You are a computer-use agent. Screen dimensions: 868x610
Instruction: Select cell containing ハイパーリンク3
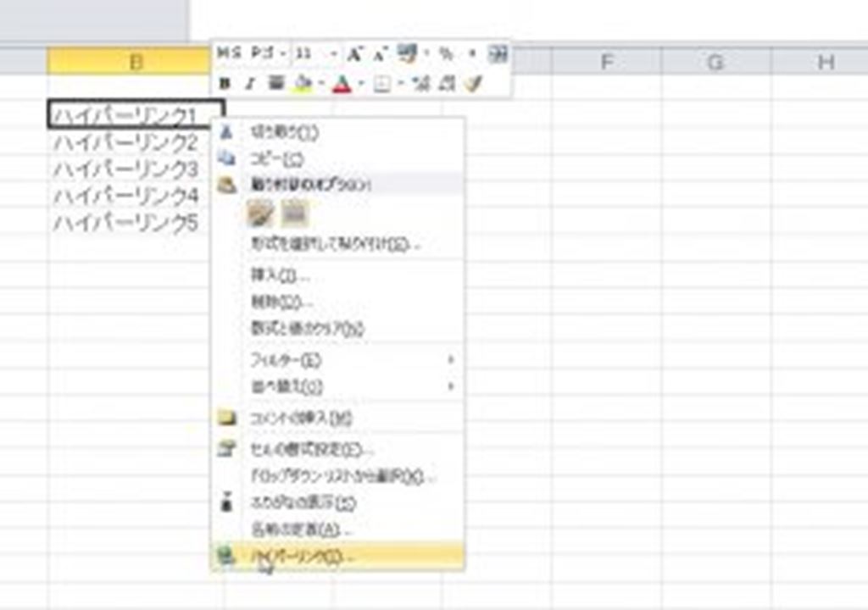click(127, 169)
